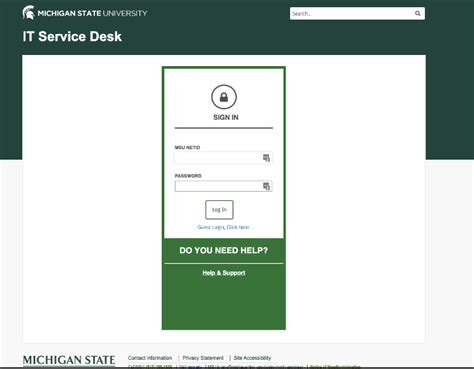
Task: Click the padlock icon above Sign In
Action: pyautogui.click(x=224, y=97)
